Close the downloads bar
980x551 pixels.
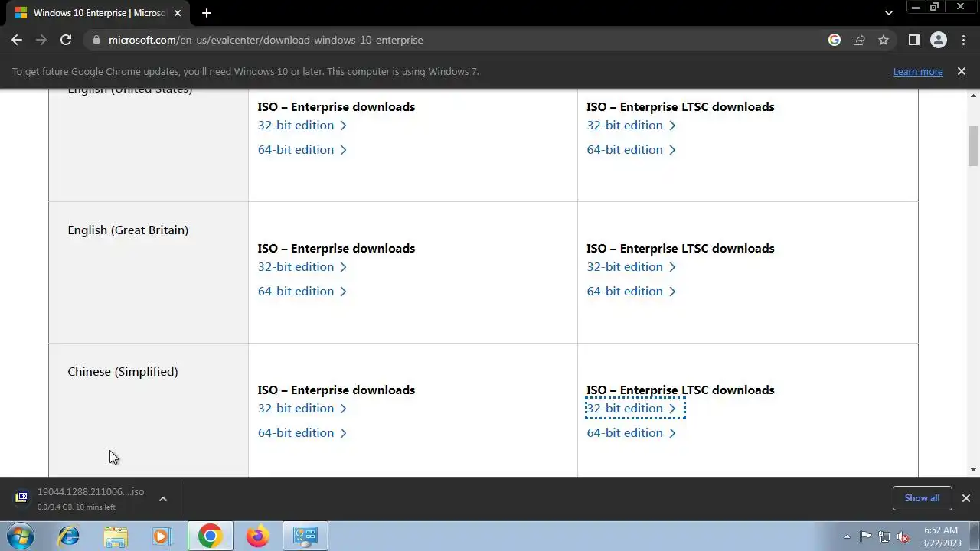pos(965,498)
